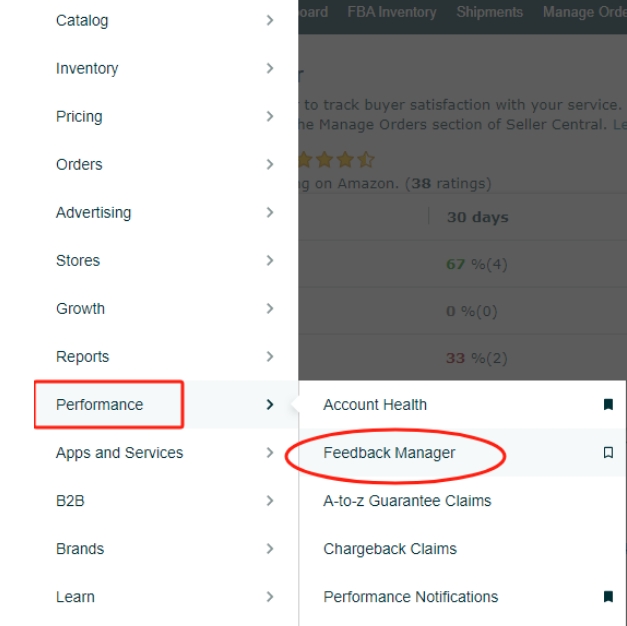
Task: Toggle bookmark icon next to Account Health
Action: (608, 405)
